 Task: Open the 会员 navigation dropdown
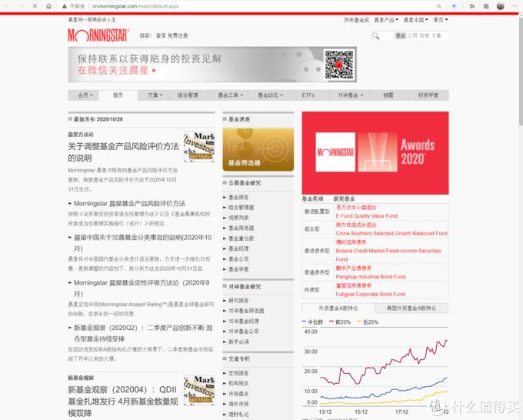point(85,95)
